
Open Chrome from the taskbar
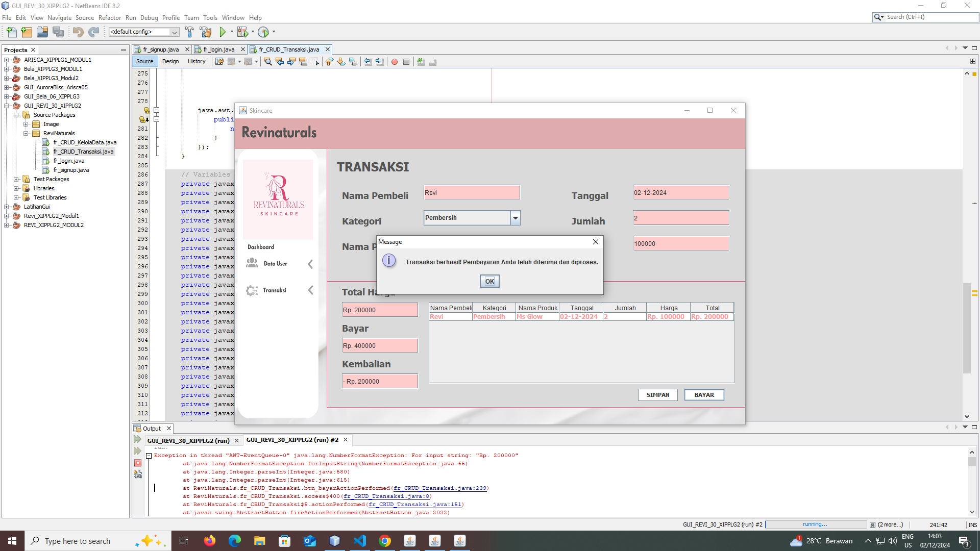(x=385, y=541)
